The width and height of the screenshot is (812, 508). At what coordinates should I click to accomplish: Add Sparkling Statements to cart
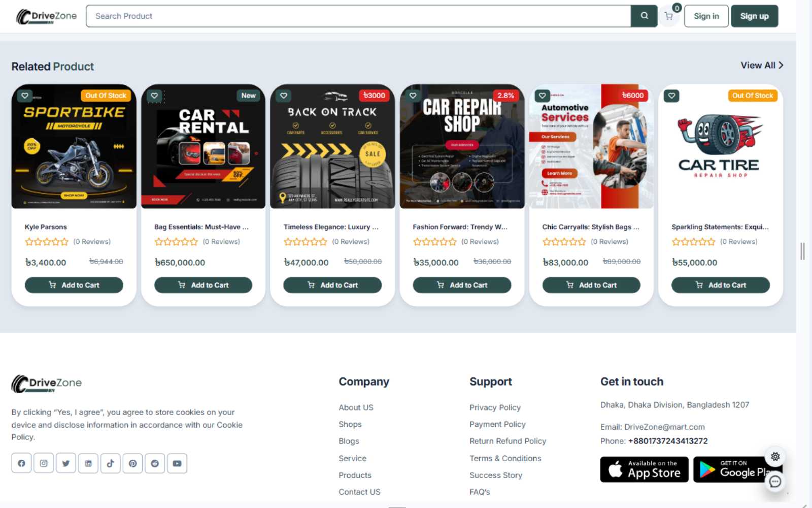(721, 285)
